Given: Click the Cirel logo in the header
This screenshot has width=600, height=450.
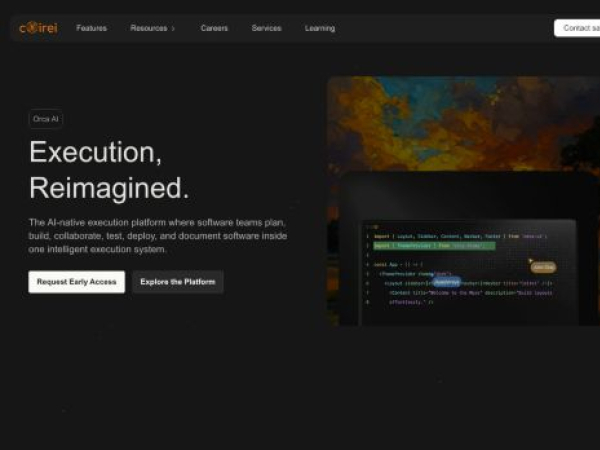Looking at the screenshot, I should click(38, 28).
